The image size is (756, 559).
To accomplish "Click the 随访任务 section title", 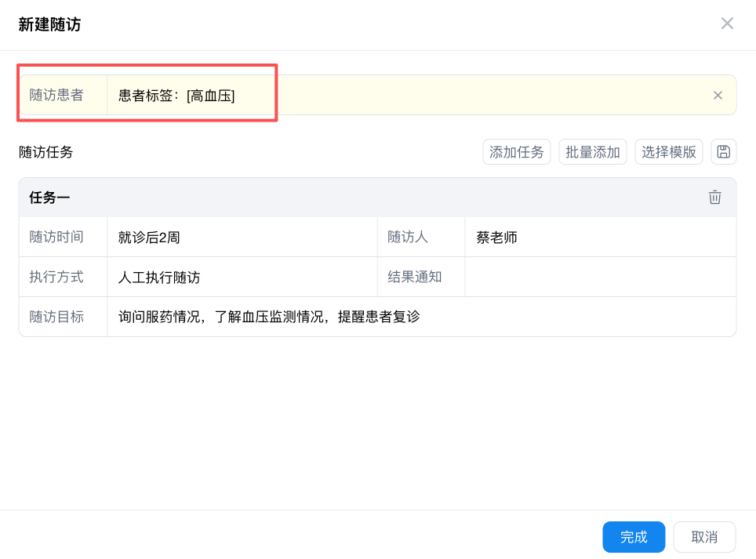I will [x=47, y=151].
